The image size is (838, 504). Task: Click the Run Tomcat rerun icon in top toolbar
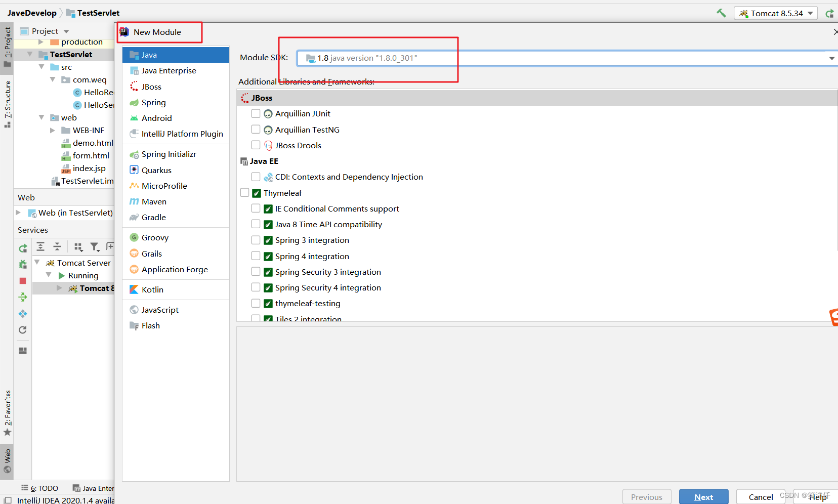pos(829,14)
